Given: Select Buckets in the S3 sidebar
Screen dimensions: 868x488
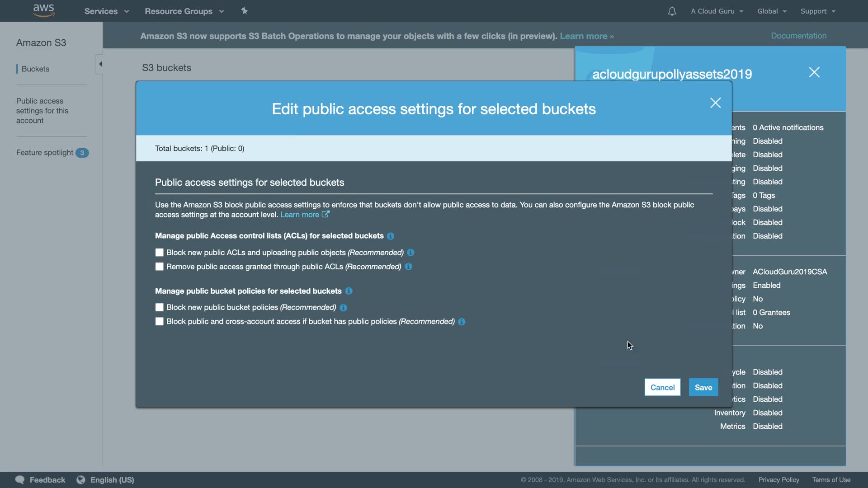Looking at the screenshot, I should coord(35,69).
